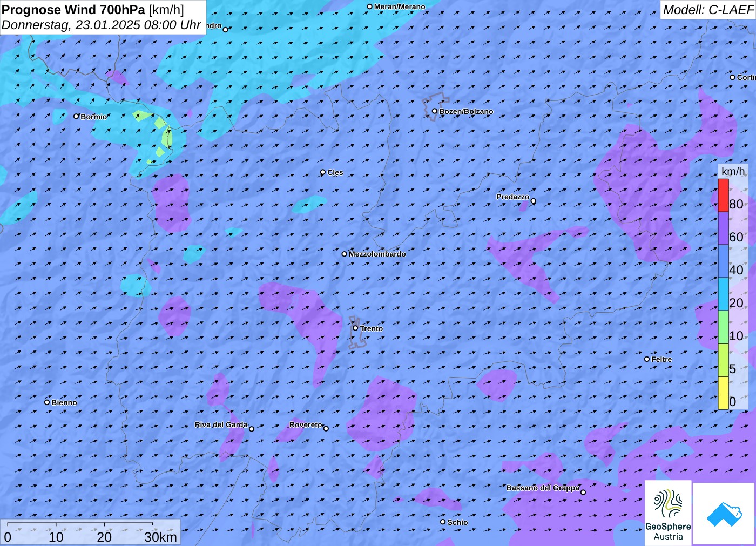Pick the blue 40–60 legend swatch
756x546 pixels.
tap(723, 261)
